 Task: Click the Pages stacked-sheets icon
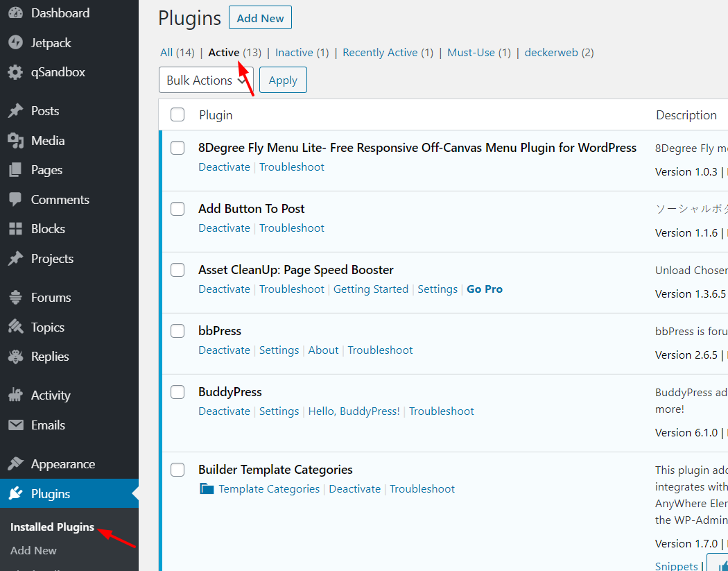click(15, 170)
